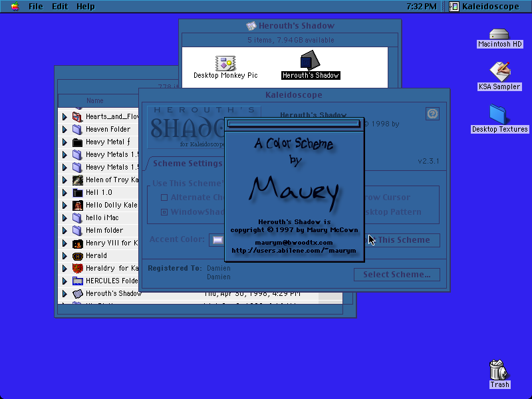Expand the Heavy Metal ƒ row

[65, 142]
